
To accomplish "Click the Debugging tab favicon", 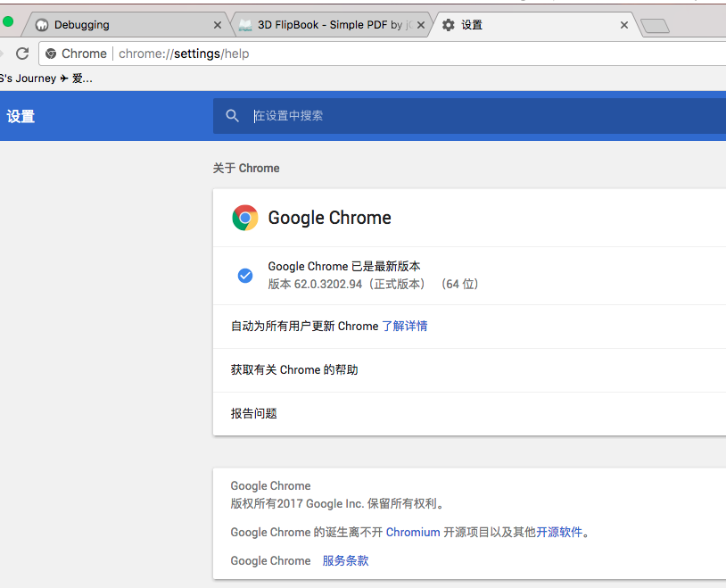I will click(x=42, y=25).
